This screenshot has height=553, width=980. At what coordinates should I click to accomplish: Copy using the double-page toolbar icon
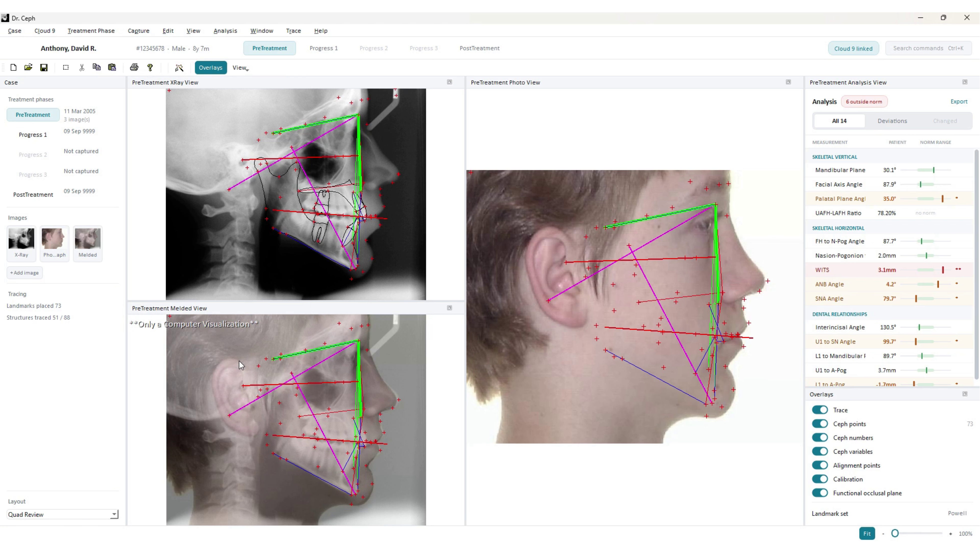click(x=97, y=68)
